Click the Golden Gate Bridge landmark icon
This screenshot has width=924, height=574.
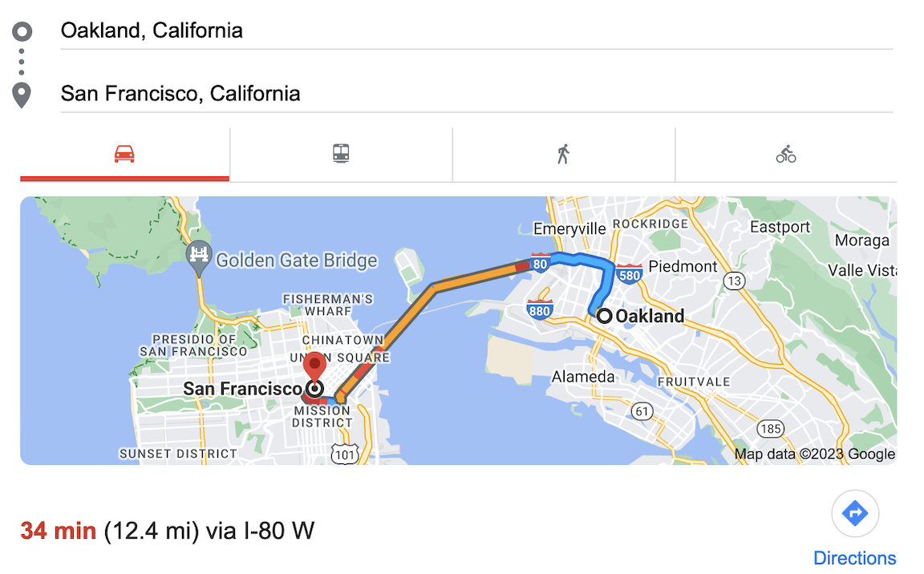point(198,256)
